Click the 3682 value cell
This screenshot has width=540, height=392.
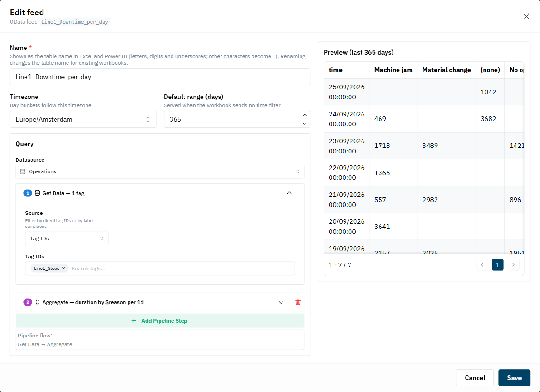pos(490,119)
